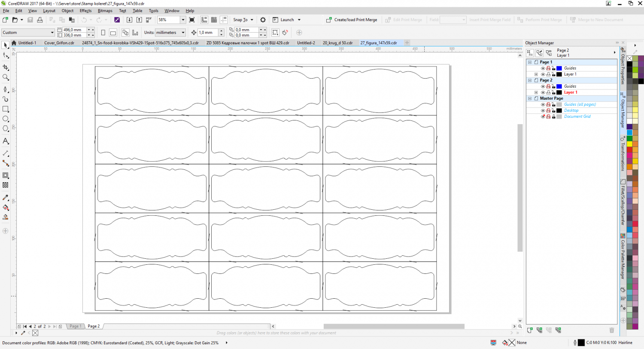Select the Transparency checkerboard tool
The width and height of the screenshot is (644, 349).
pyautogui.click(x=6, y=185)
